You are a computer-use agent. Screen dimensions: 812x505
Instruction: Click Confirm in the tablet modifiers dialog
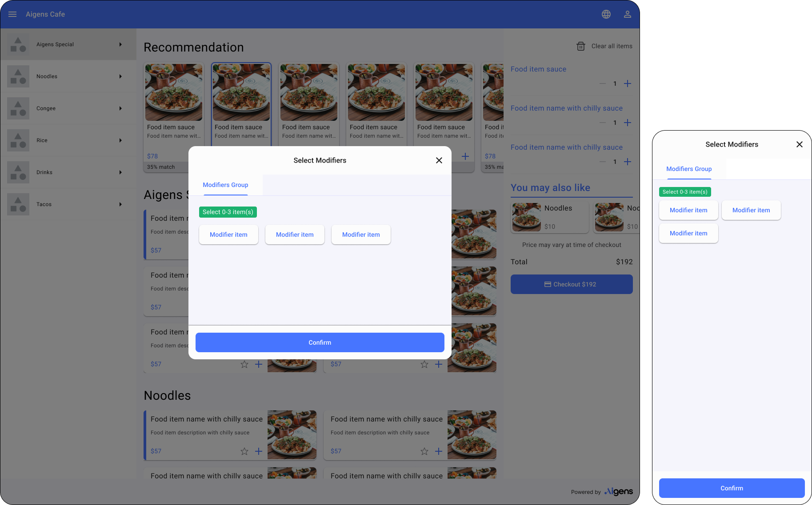pos(320,342)
